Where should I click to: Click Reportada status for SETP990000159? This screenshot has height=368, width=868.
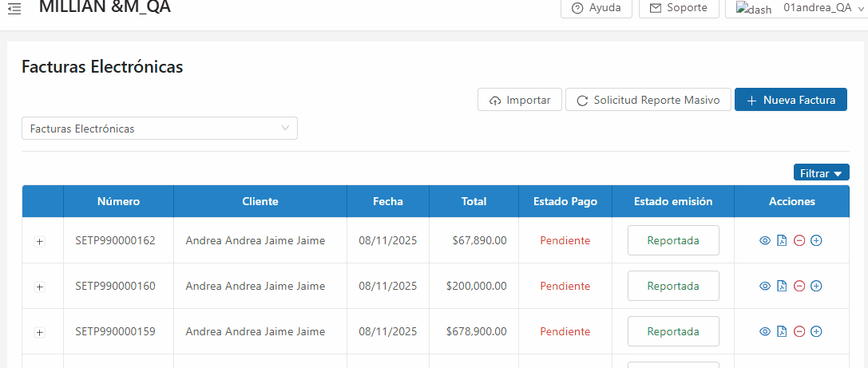pos(672,331)
